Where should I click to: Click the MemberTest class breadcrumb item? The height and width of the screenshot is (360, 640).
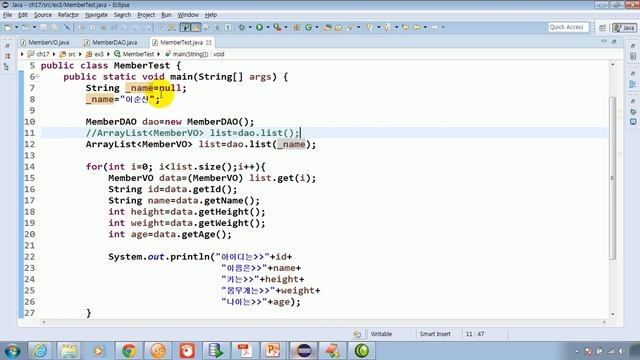click(134, 54)
